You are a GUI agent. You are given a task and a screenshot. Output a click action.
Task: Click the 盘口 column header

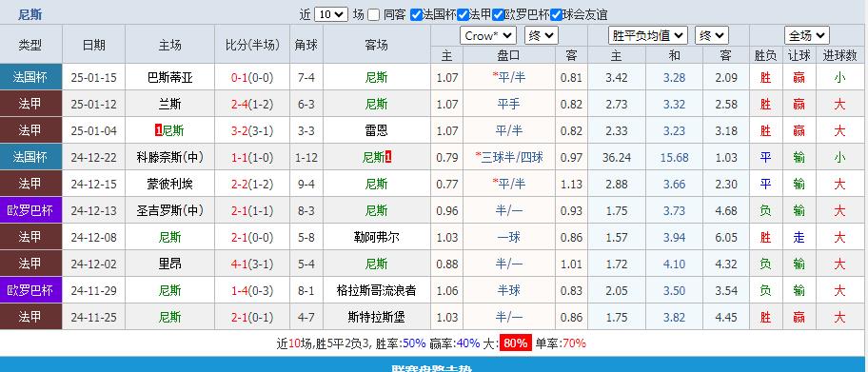(x=509, y=55)
